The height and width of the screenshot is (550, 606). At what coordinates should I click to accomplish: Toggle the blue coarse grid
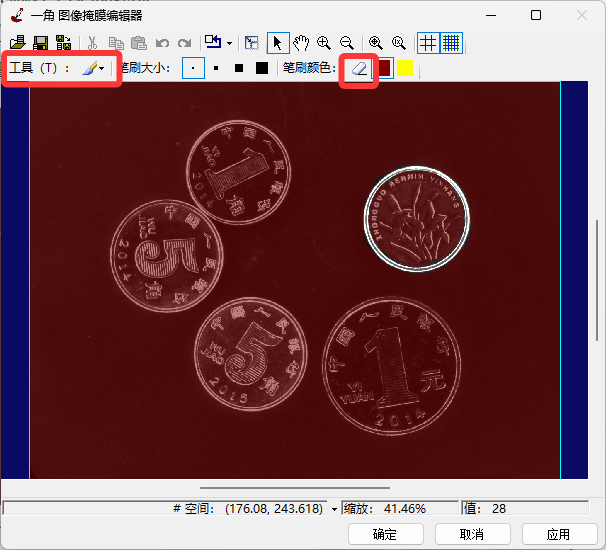tap(428, 43)
